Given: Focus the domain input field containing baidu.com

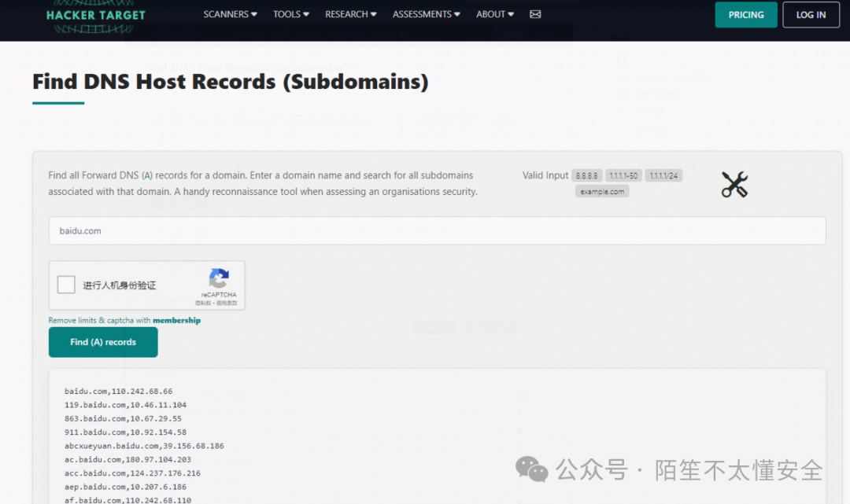Looking at the screenshot, I should tap(437, 230).
